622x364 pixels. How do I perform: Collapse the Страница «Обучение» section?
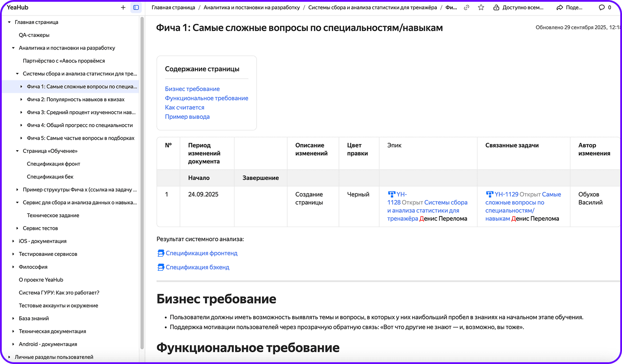pyautogui.click(x=18, y=151)
